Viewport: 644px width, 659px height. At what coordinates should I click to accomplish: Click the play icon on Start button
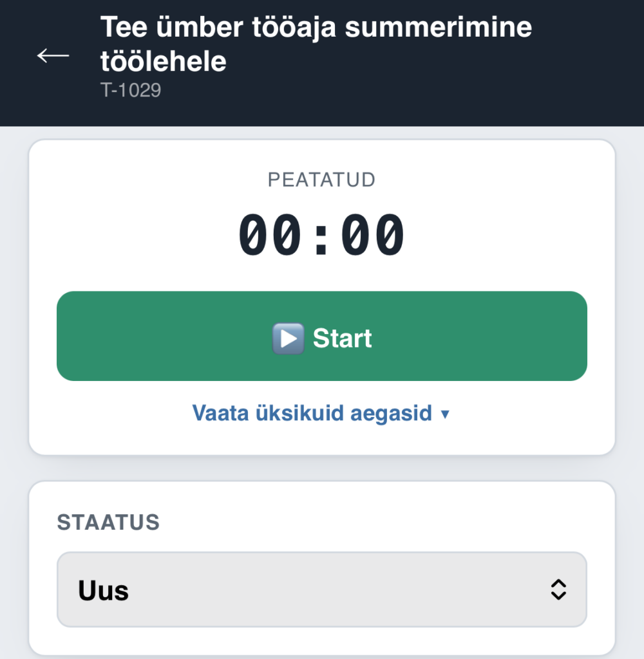[288, 339]
